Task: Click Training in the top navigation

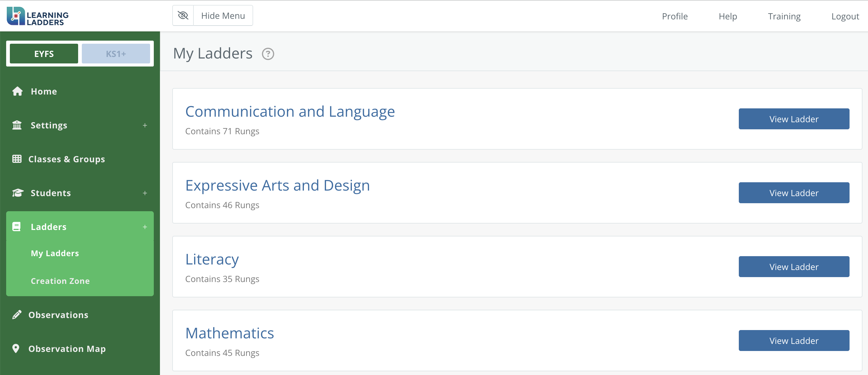Action: [x=784, y=16]
